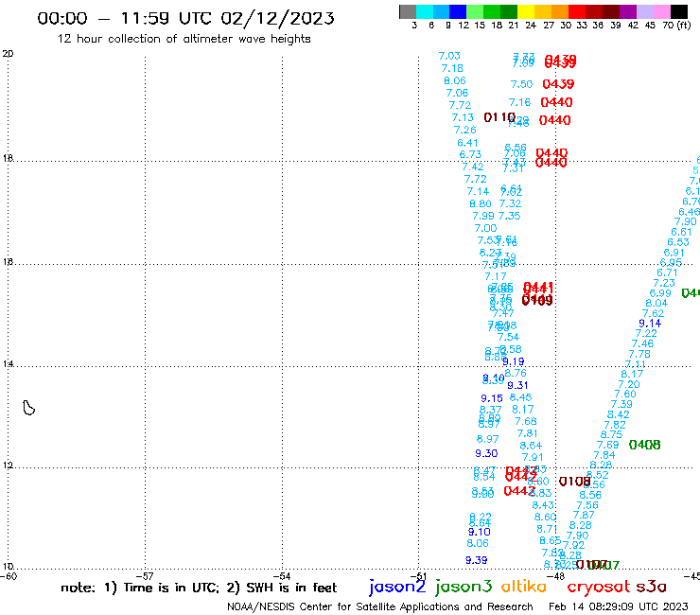This screenshot has width=700, height=615.
Task: Click the dark blue 9.14 wave height value
Action: 650,324
